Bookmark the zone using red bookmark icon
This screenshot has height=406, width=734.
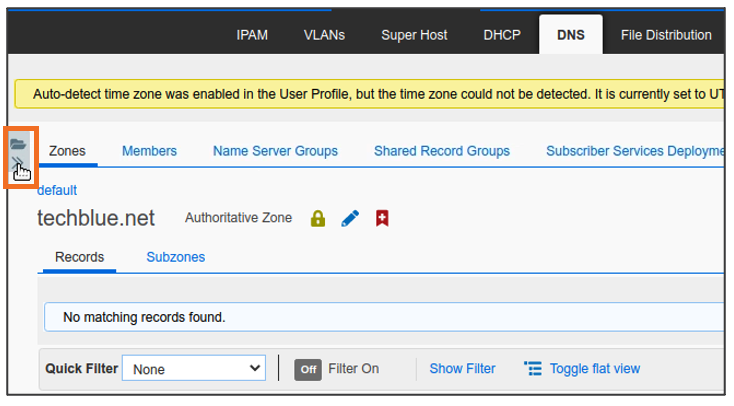[382, 218]
